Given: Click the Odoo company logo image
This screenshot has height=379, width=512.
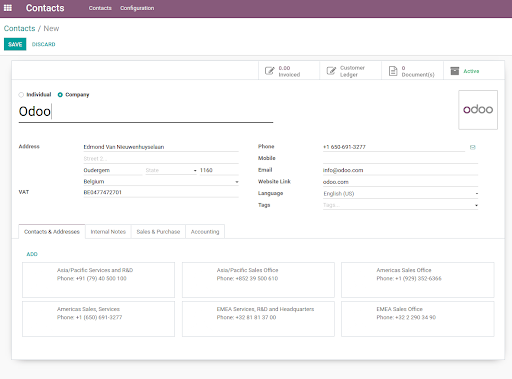Looking at the screenshot, I should (x=478, y=110).
